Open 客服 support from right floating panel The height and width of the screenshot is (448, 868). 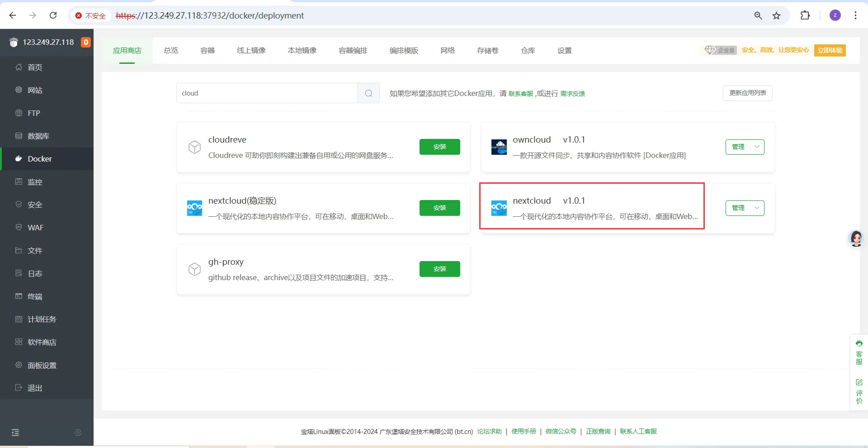(859, 353)
